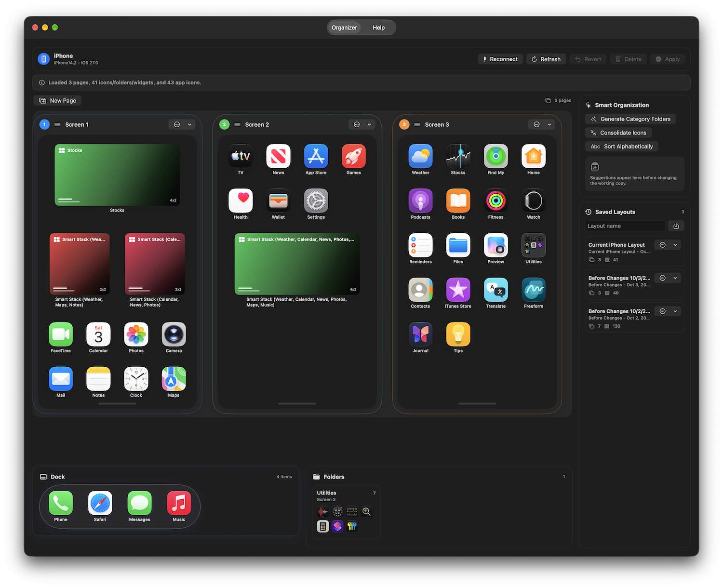Click the Translate app icon
Image resolution: width=723 pixels, height=588 pixels.
pos(496,290)
